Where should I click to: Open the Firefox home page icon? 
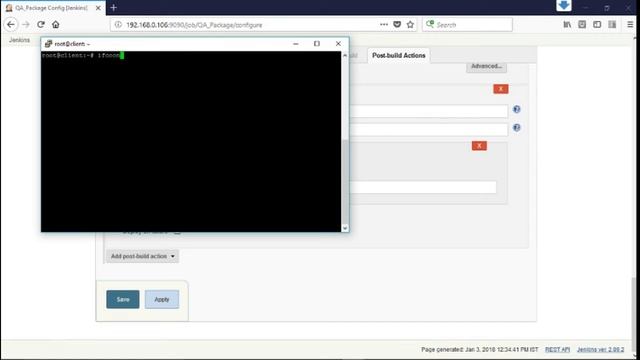coord(56,24)
